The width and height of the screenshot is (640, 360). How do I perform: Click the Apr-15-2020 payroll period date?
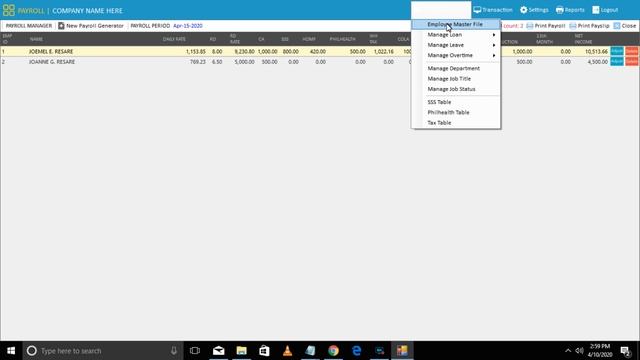(188, 26)
